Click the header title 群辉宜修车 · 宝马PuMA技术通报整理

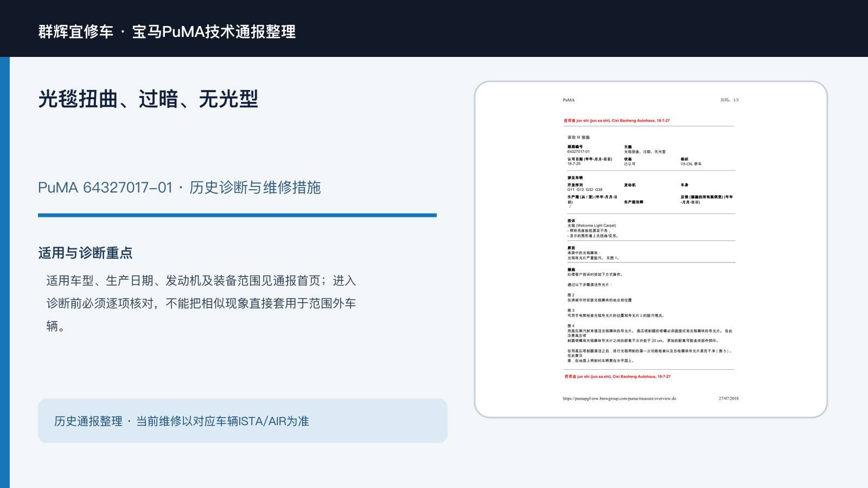tap(167, 31)
